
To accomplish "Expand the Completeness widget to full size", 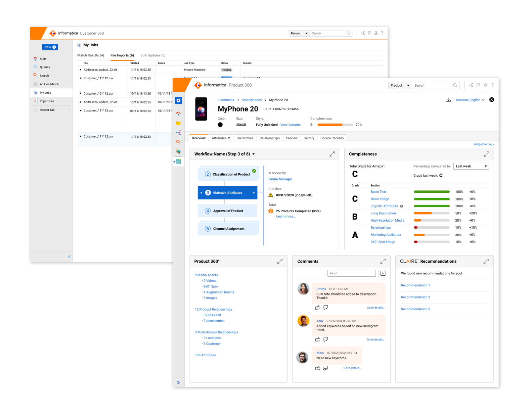I will pyautogui.click(x=486, y=154).
